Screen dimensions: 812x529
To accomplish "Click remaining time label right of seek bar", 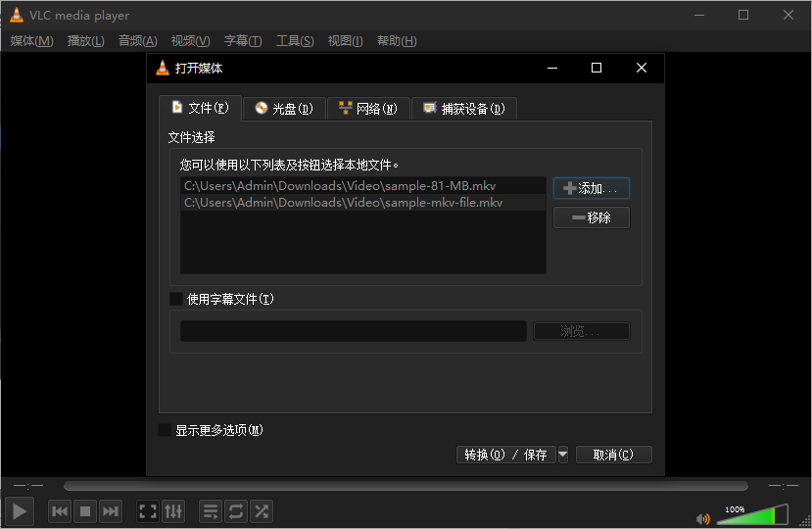I will 784,486.
